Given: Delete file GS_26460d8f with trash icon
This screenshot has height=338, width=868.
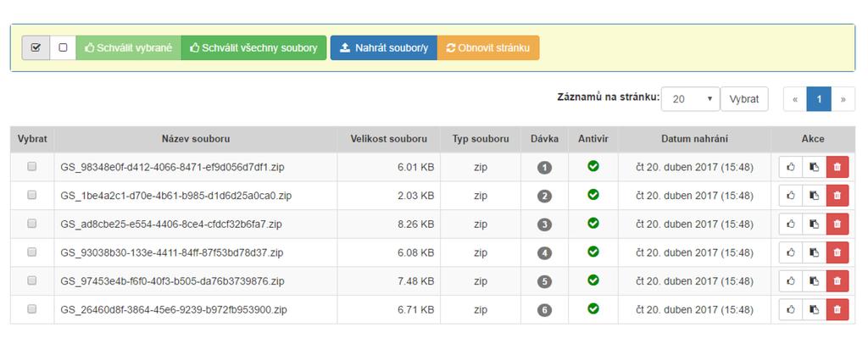Looking at the screenshot, I should (x=837, y=310).
